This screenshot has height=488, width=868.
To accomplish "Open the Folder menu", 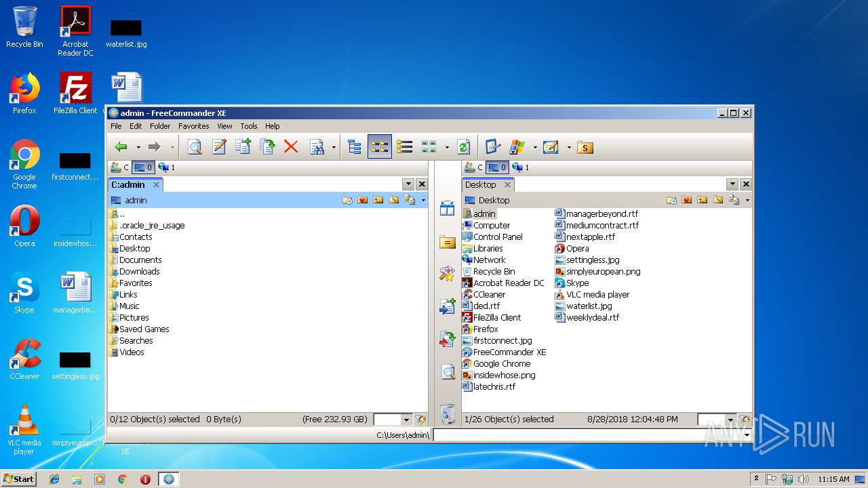I will [160, 126].
